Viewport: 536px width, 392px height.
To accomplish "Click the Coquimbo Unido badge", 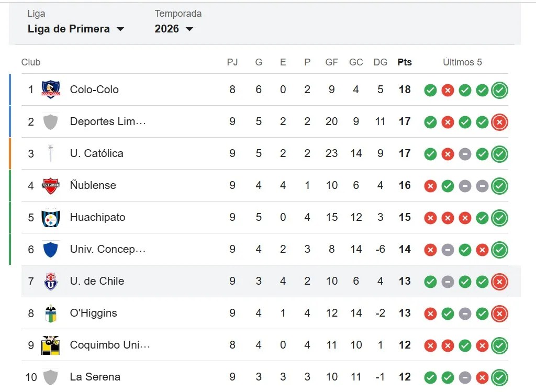I will [x=51, y=345].
